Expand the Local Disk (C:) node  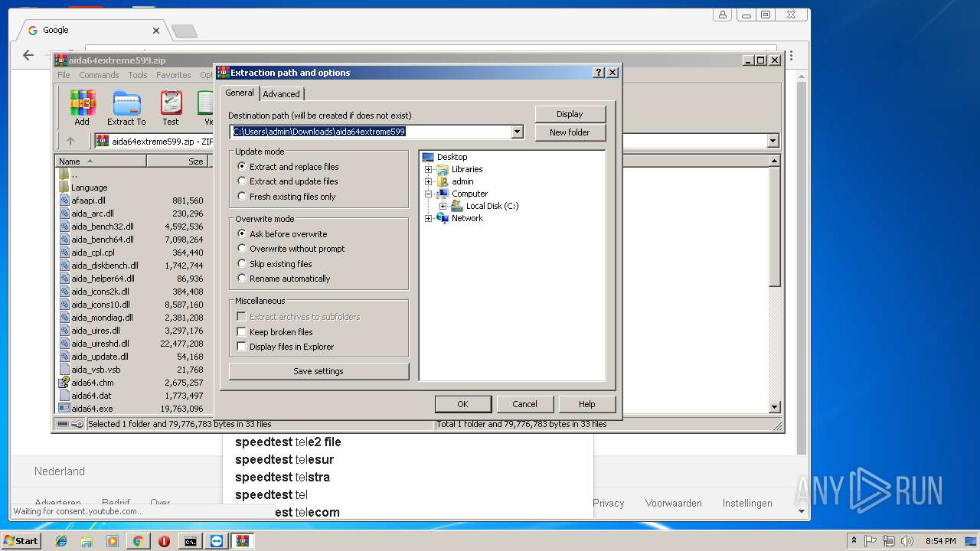tap(443, 206)
